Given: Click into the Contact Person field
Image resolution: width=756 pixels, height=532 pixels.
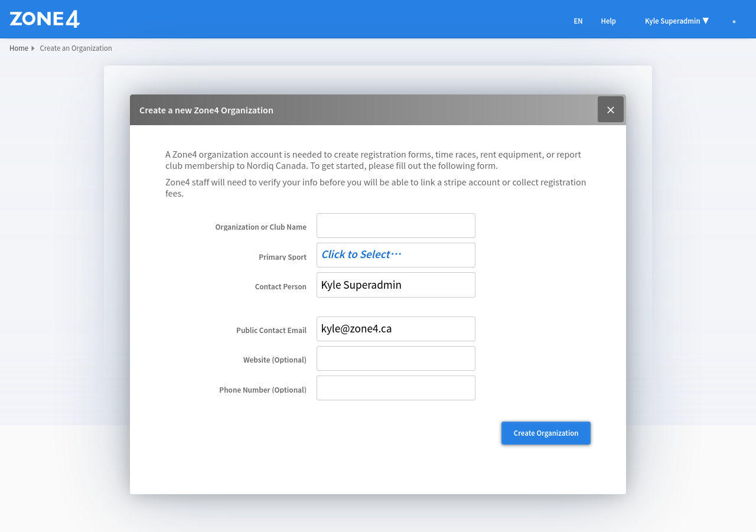Looking at the screenshot, I should coord(396,285).
